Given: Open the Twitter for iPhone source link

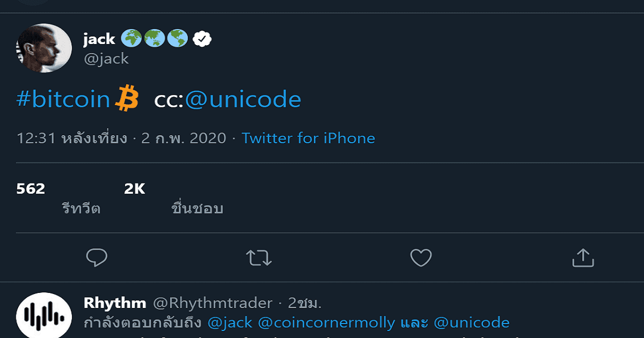Looking at the screenshot, I should click(x=309, y=138).
